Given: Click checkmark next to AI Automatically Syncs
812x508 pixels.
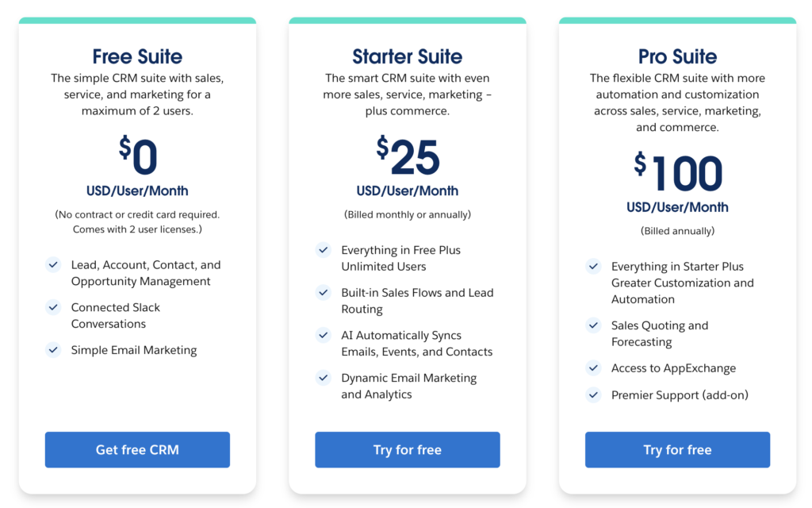Looking at the screenshot, I should coord(324,335).
